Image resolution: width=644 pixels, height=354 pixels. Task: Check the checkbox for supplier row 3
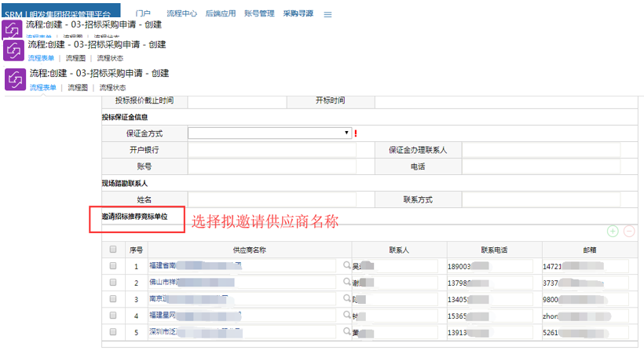click(x=113, y=299)
